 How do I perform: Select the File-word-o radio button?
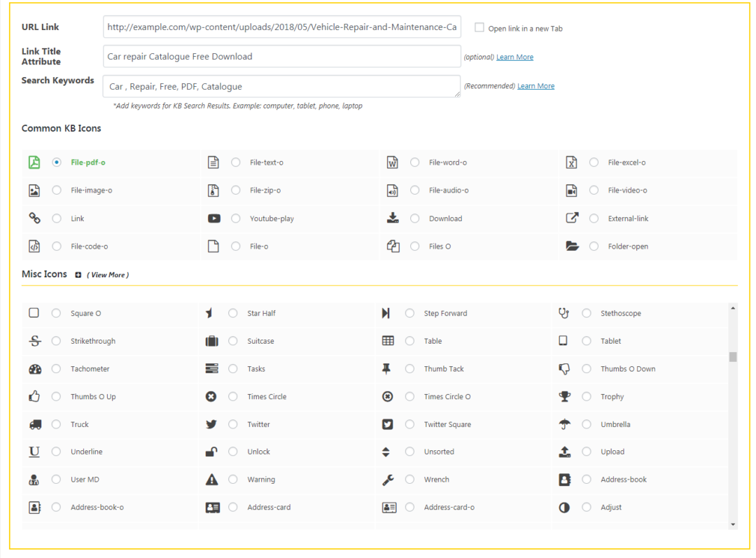pyautogui.click(x=414, y=162)
